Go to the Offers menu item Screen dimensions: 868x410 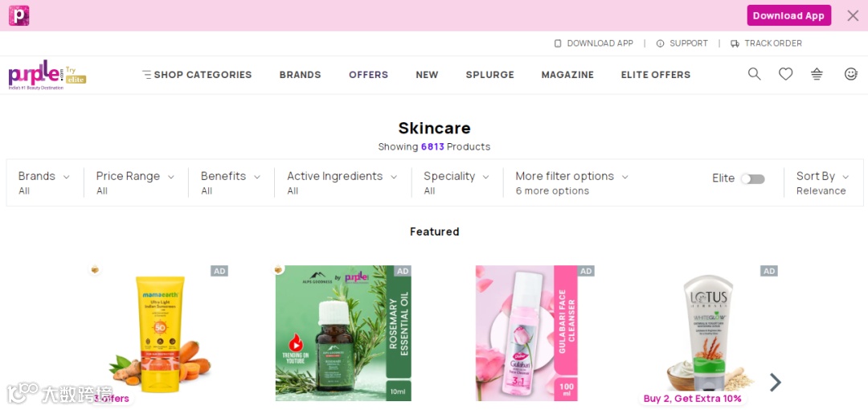368,75
